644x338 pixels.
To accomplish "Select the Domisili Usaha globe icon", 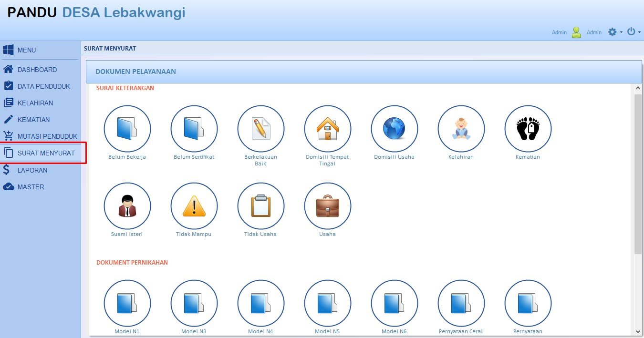I will click(394, 129).
